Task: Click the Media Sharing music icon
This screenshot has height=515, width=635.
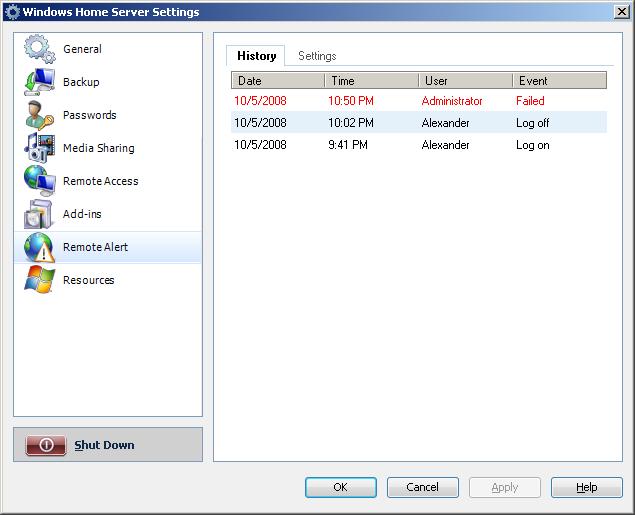Action: click(39, 148)
